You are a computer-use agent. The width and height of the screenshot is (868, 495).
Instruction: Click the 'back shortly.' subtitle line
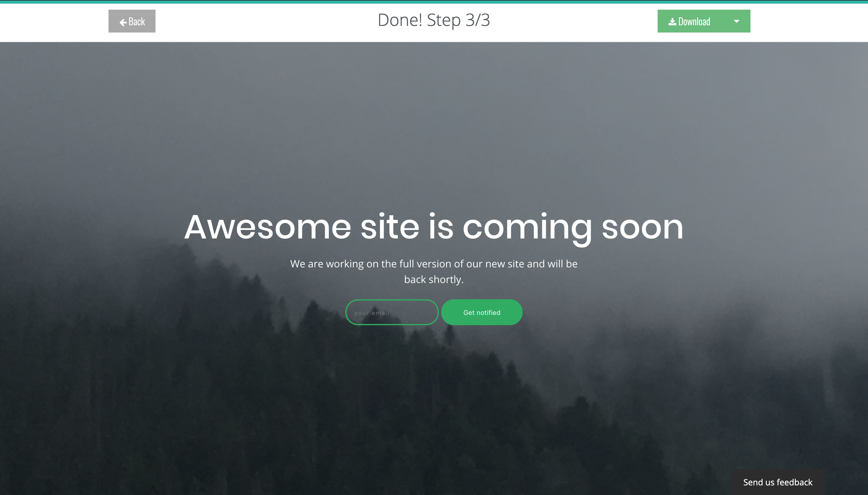[433, 279]
